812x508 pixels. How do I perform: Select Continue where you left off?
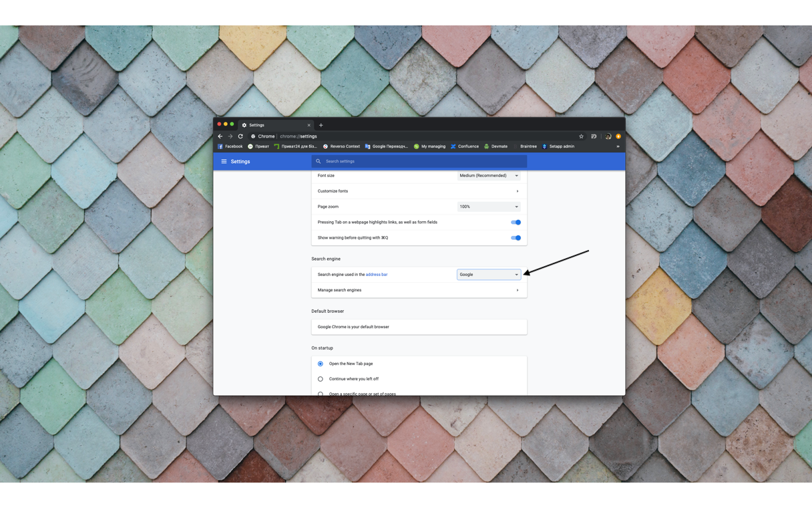pyautogui.click(x=321, y=379)
